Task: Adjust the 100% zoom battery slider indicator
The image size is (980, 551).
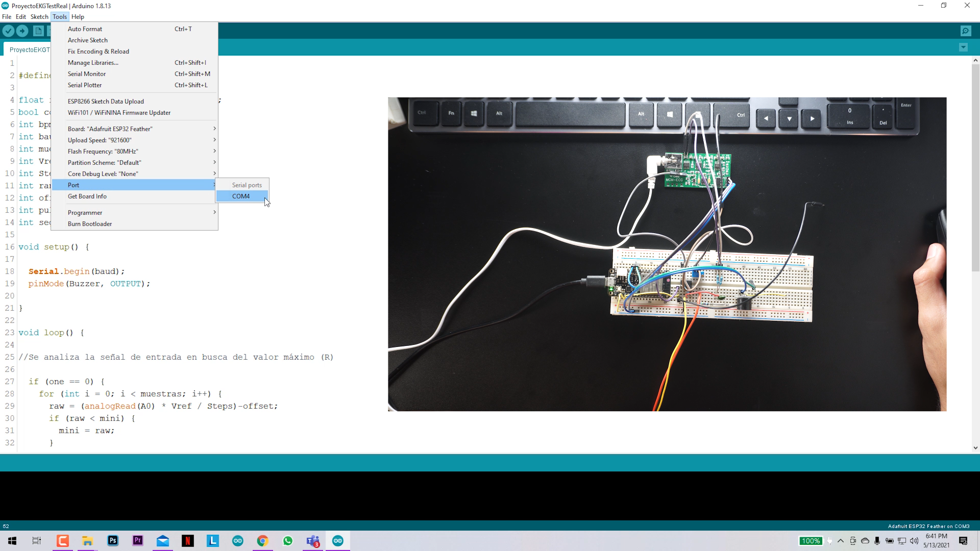Action: tap(811, 541)
